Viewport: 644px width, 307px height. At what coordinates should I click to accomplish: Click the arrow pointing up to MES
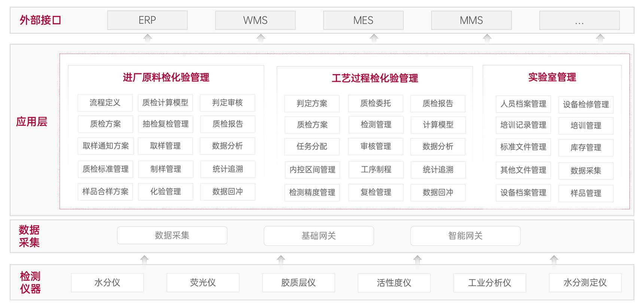click(374, 38)
